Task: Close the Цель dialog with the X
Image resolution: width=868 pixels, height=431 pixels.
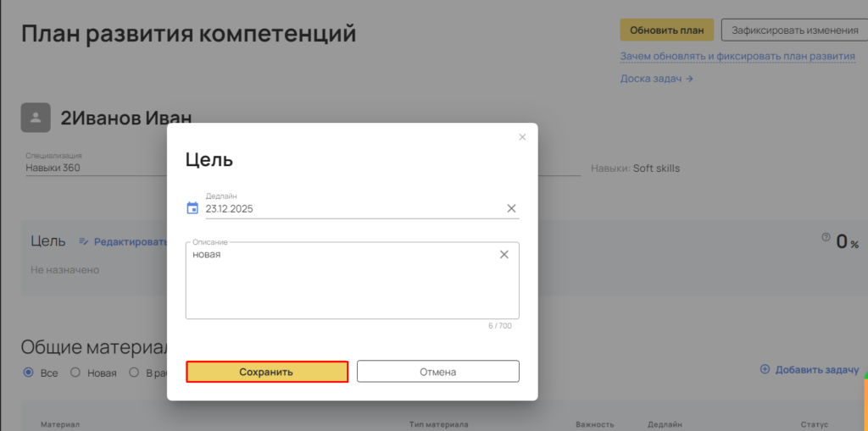Action: pyautogui.click(x=522, y=137)
